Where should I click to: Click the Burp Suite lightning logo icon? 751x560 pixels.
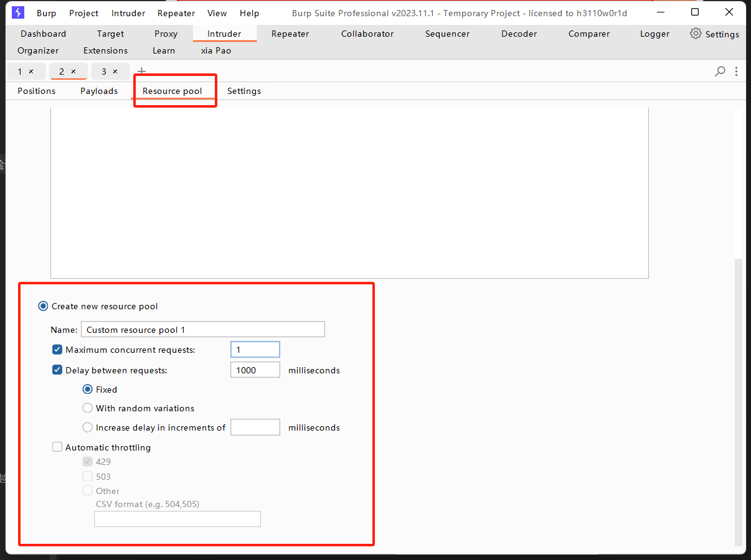pos(18,12)
